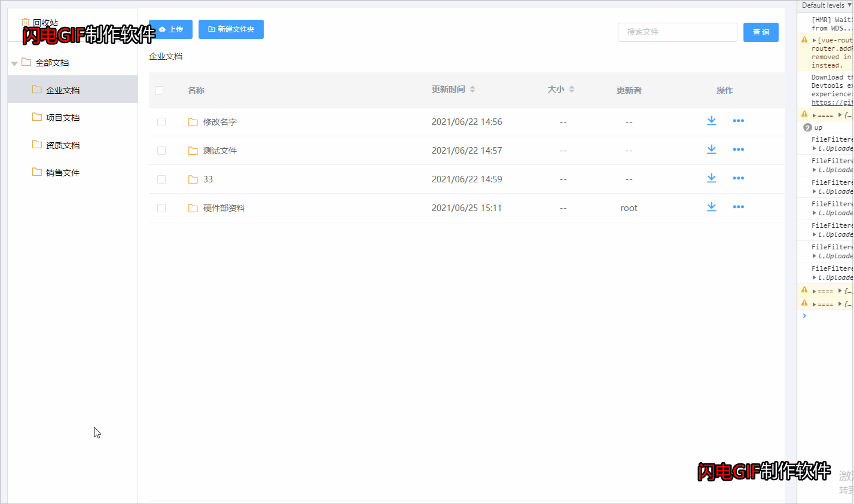Open the 修改名字 folder name
Viewport: 854px width, 504px height.
pyautogui.click(x=220, y=122)
